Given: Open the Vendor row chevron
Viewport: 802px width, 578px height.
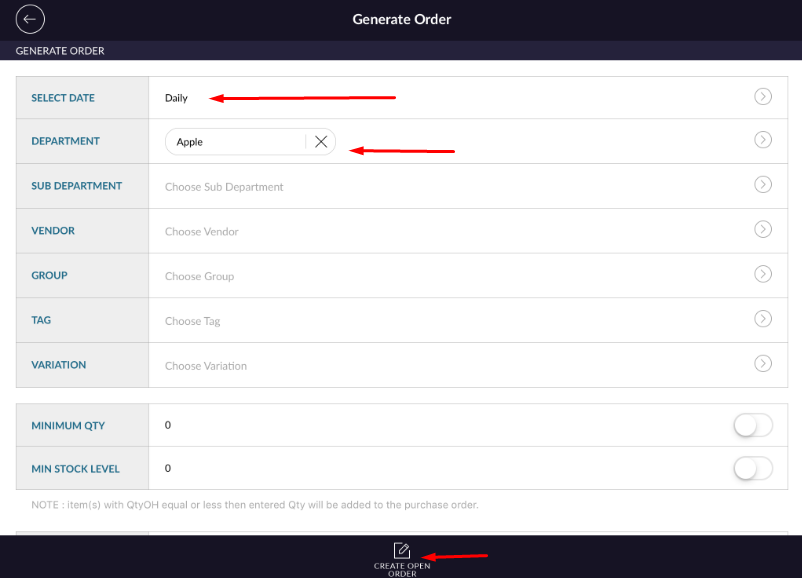Looking at the screenshot, I should 763,230.
